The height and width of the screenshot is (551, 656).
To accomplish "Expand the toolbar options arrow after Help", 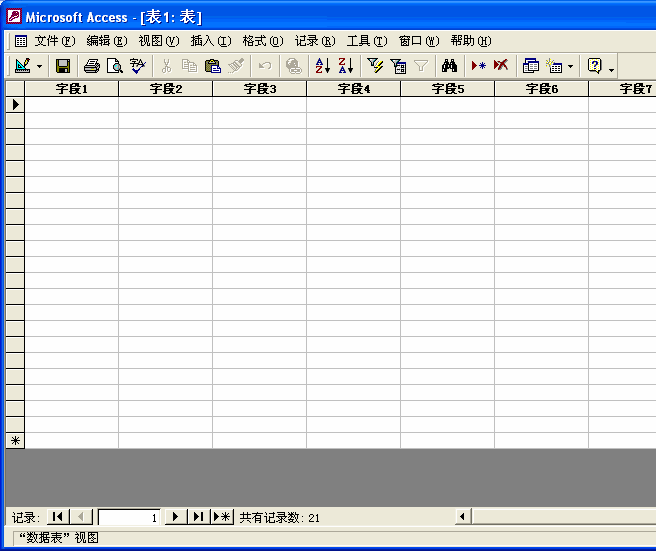I will tap(611, 69).
